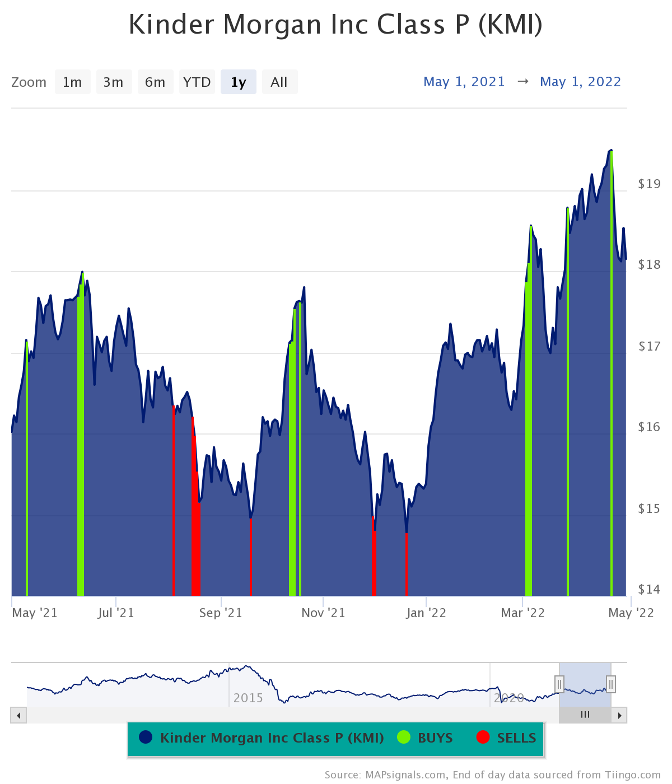Screen dimensions: 672x784
Task: Click the shaded selected range in navigator
Action: point(585,684)
